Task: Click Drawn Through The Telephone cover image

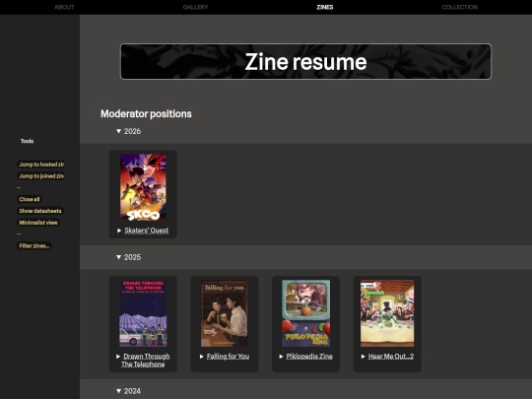Action: click(143, 313)
